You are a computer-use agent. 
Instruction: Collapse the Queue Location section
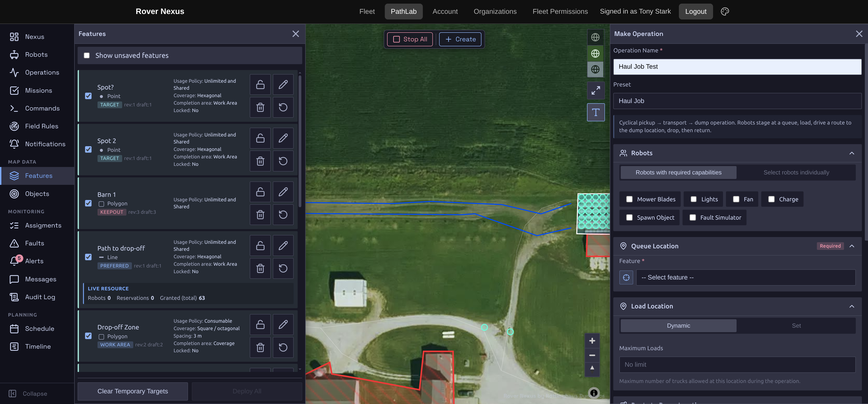[852, 246]
